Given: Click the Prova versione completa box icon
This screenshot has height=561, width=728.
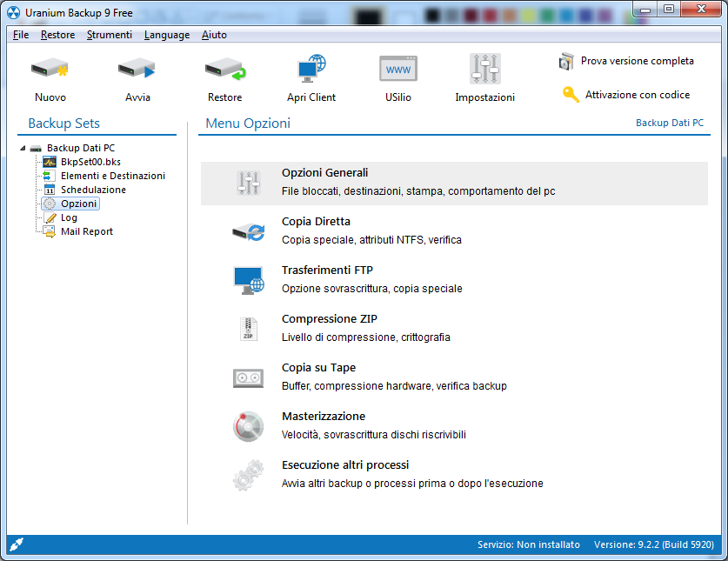Looking at the screenshot, I should tap(566, 61).
